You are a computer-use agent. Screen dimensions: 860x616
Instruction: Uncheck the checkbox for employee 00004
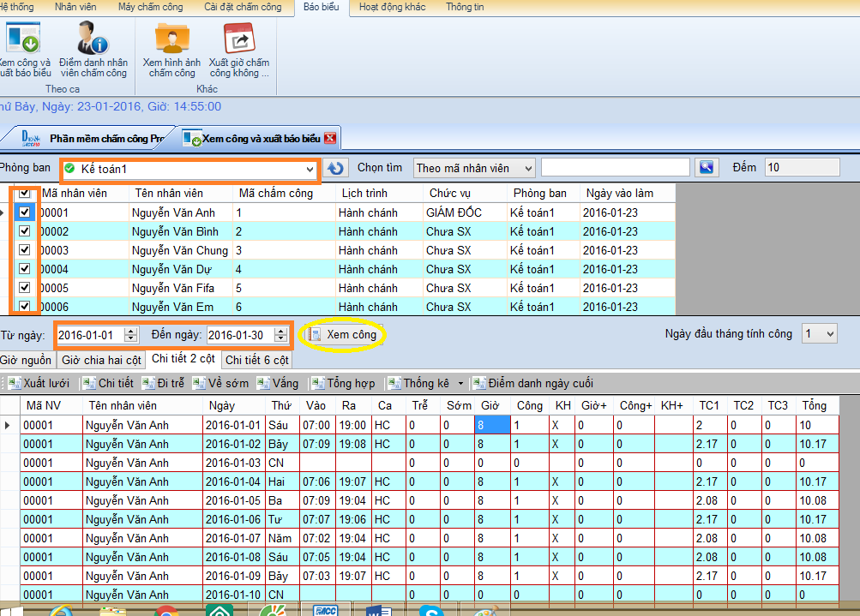click(x=25, y=268)
